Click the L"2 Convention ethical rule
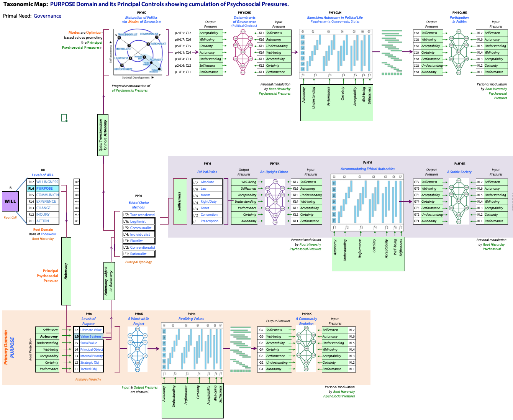This screenshot has width=513, height=420. coord(207,215)
